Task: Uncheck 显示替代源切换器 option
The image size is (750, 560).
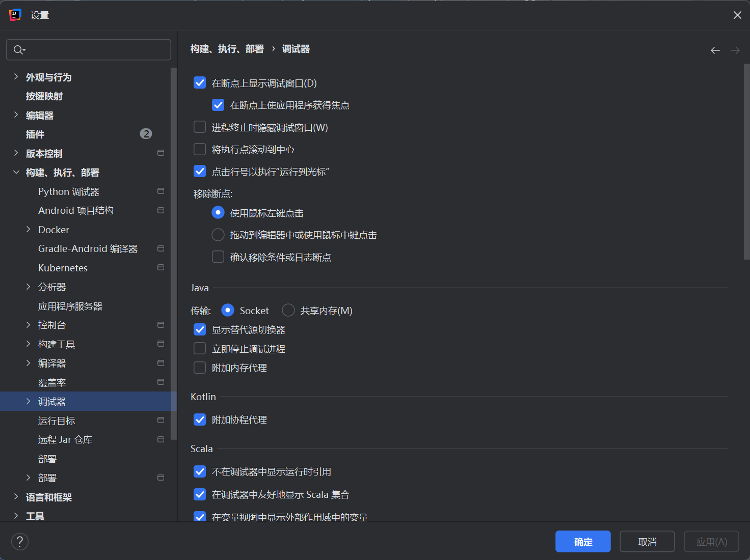Action: click(200, 330)
